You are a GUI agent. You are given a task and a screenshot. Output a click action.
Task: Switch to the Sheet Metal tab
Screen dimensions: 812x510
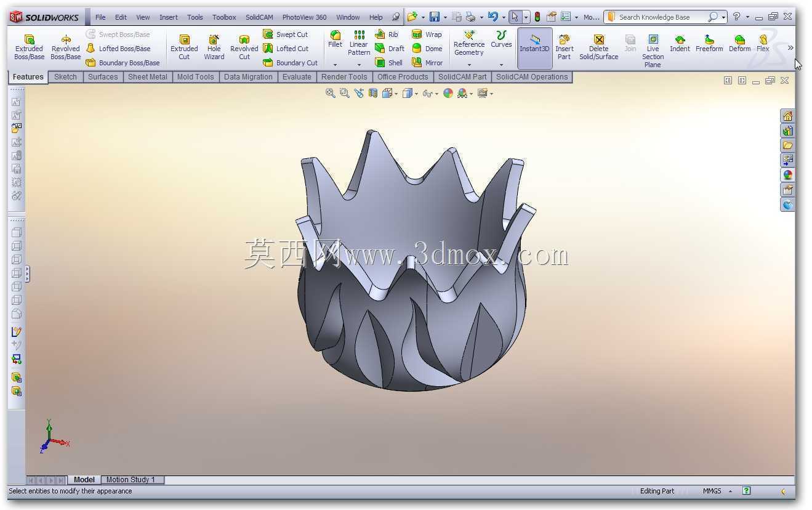(147, 77)
